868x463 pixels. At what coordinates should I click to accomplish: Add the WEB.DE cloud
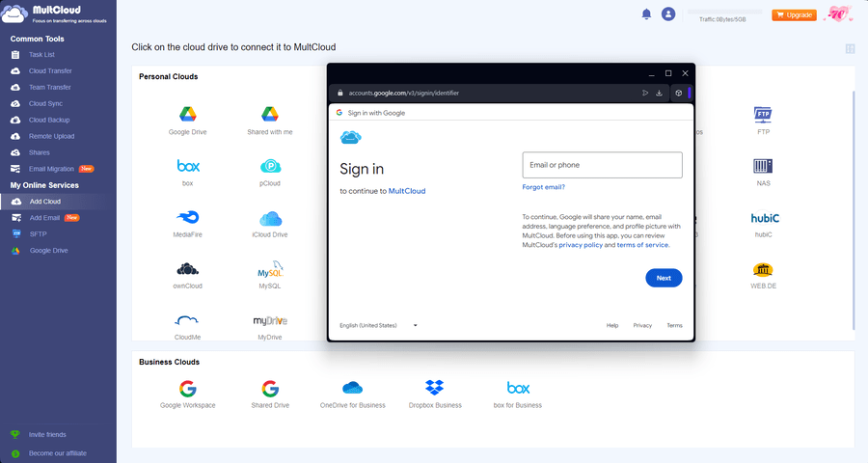[x=764, y=275]
